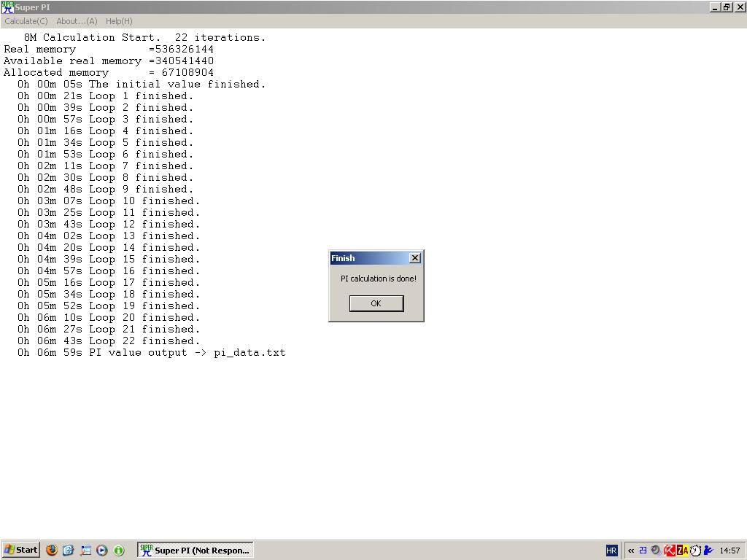
Task: Click the HR language bar indicator
Action: coord(612,551)
